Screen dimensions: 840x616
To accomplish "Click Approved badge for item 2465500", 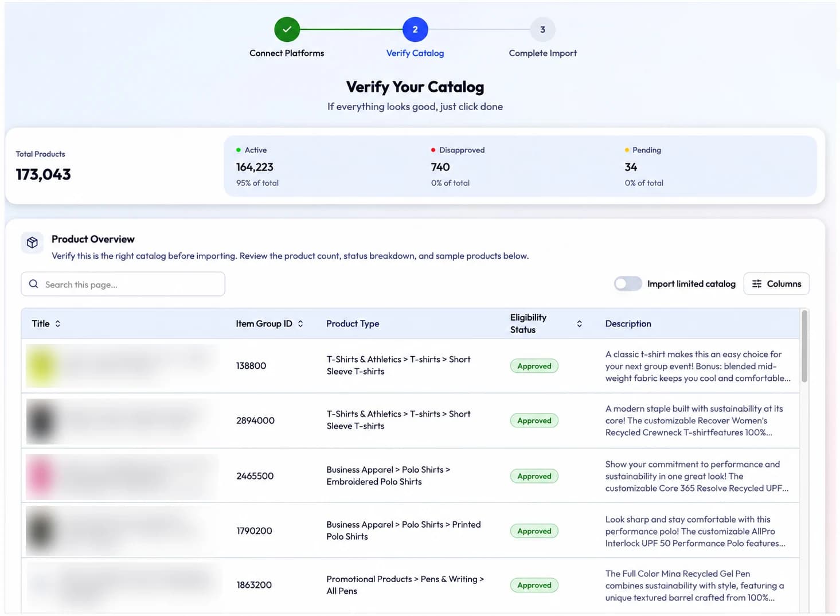I will coord(534,476).
